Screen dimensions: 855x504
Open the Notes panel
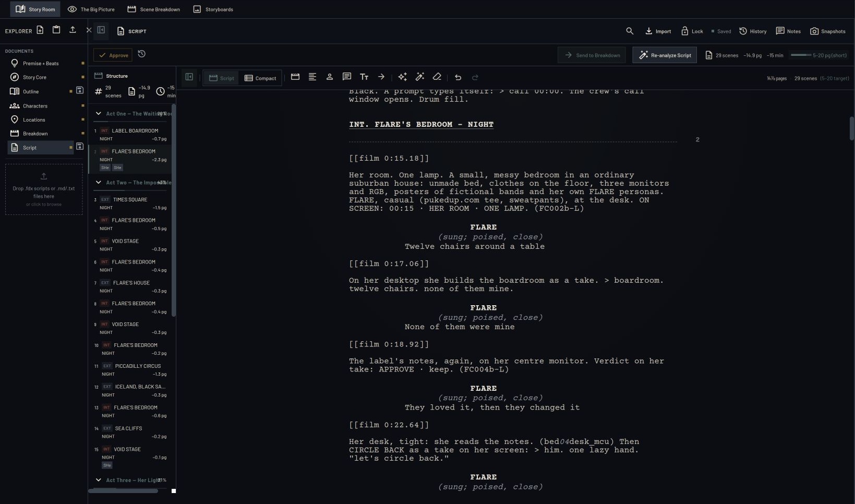(x=788, y=31)
